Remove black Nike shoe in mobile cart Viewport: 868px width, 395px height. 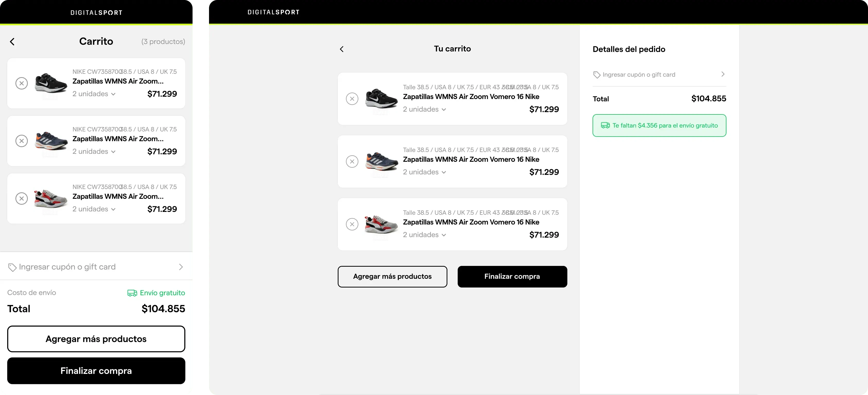(x=22, y=83)
